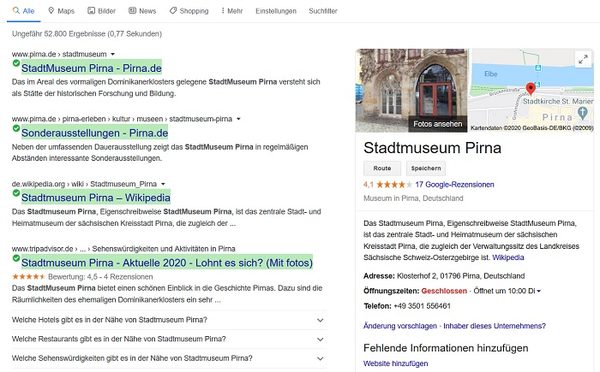Screen dimensions: 600x372
Task: Open Einstellungen
Action: pos(276,11)
